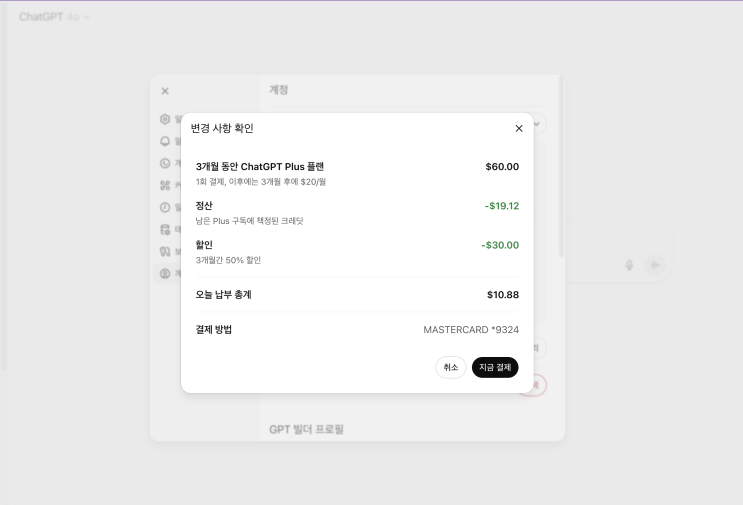This screenshot has height=505, width=743.
Task: Click the 지금 결제 button
Action: click(x=495, y=367)
